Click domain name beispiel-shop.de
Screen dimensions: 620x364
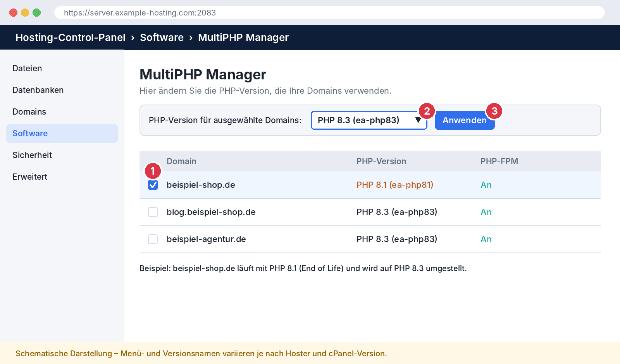tap(201, 185)
